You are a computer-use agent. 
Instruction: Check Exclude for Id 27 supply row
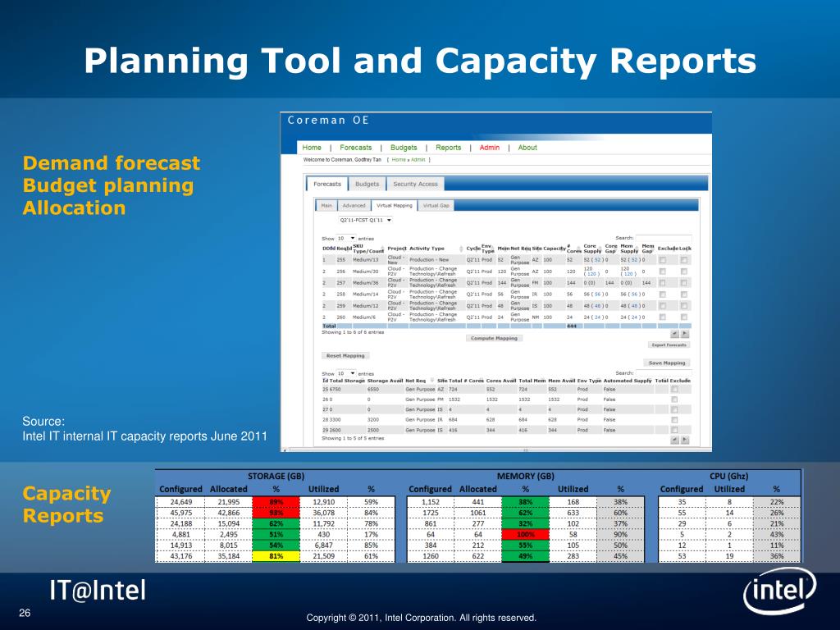[x=674, y=409]
